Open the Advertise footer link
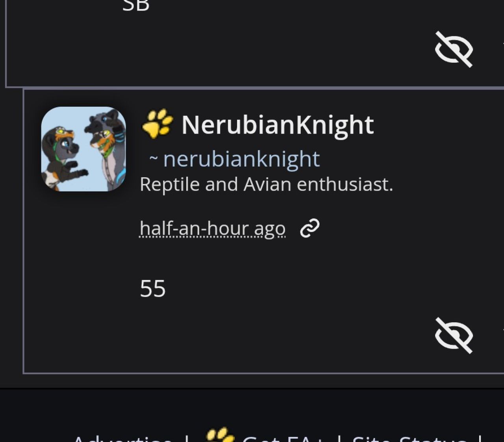Screen dimensions: 504x442 [x=122, y=438]
